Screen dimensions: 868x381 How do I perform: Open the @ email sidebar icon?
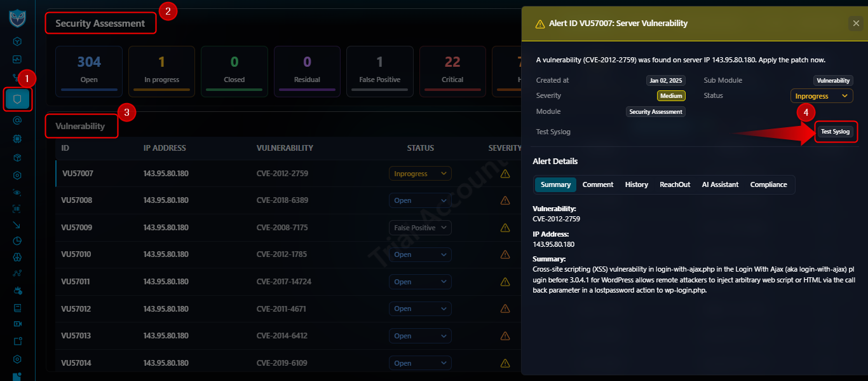[x=18, y=120]
